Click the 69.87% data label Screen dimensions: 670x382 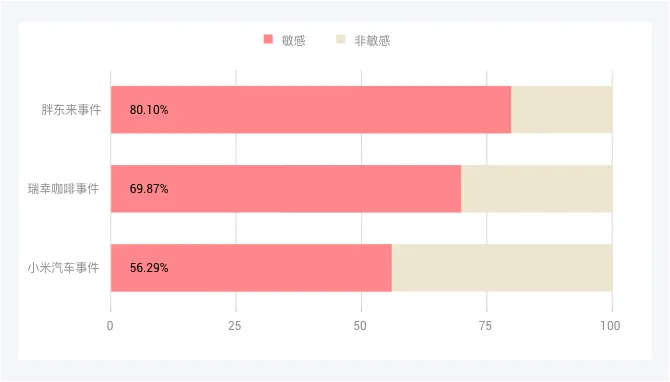[149, 189]
